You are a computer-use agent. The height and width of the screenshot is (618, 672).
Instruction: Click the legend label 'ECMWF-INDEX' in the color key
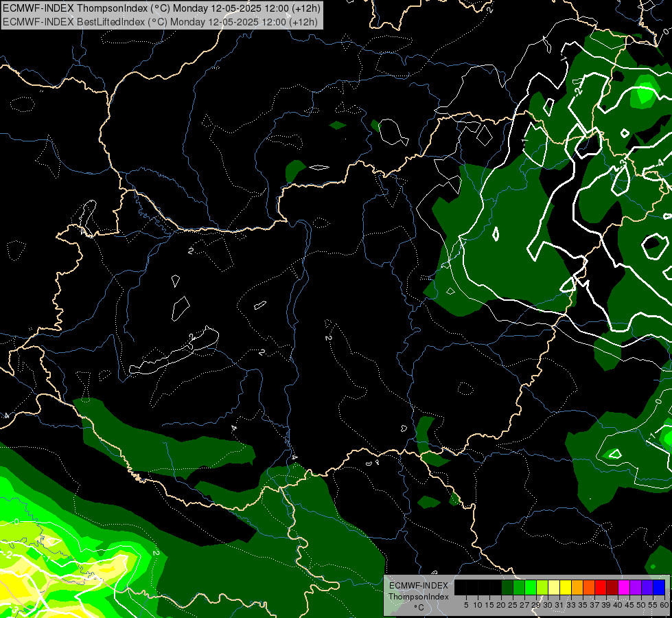tap(419, 586)
